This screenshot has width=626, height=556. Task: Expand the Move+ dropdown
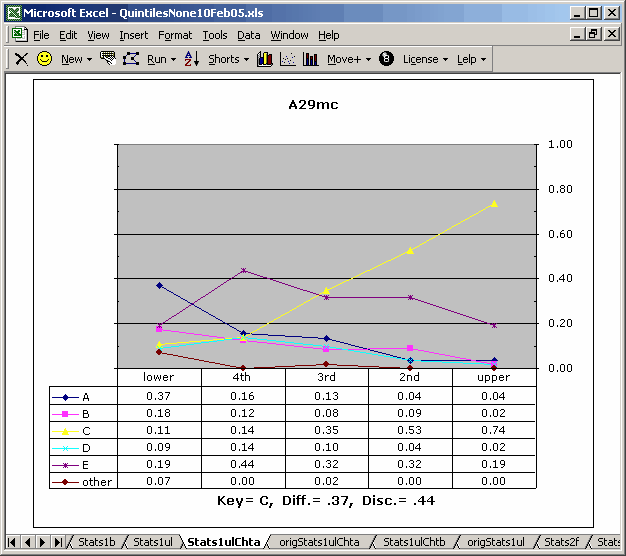349,59
